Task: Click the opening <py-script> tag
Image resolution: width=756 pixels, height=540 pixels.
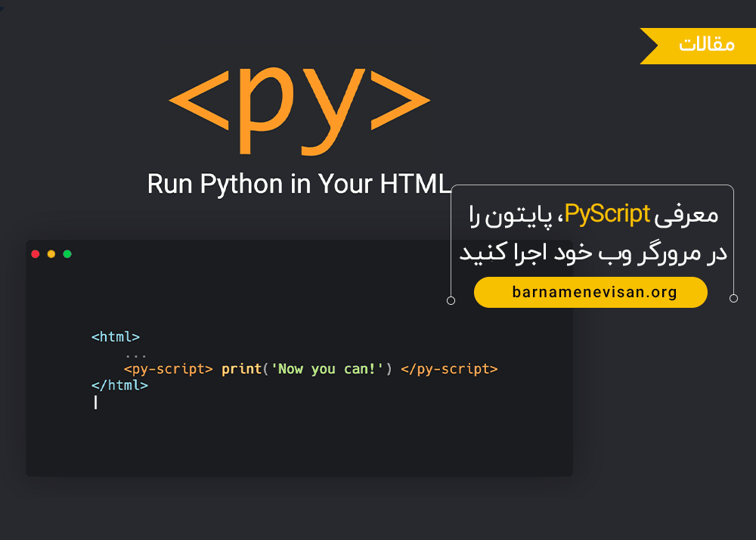Action: tap(169, 369)
